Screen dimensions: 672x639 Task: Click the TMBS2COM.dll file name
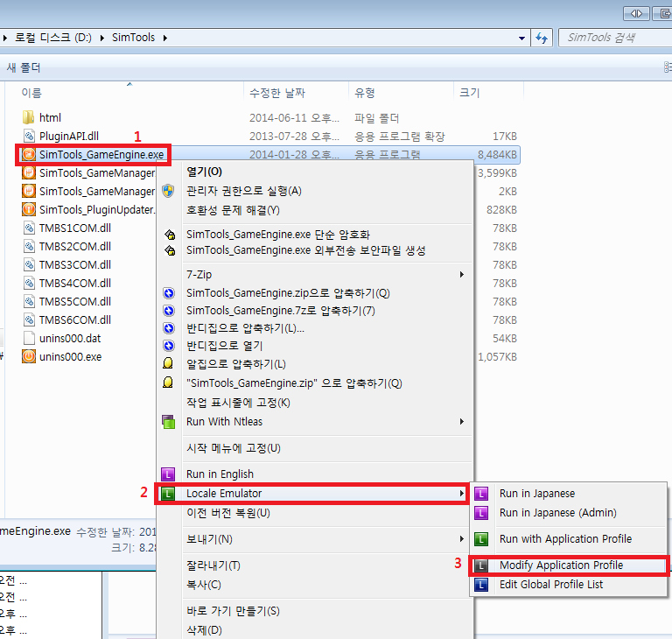(75, 246)
